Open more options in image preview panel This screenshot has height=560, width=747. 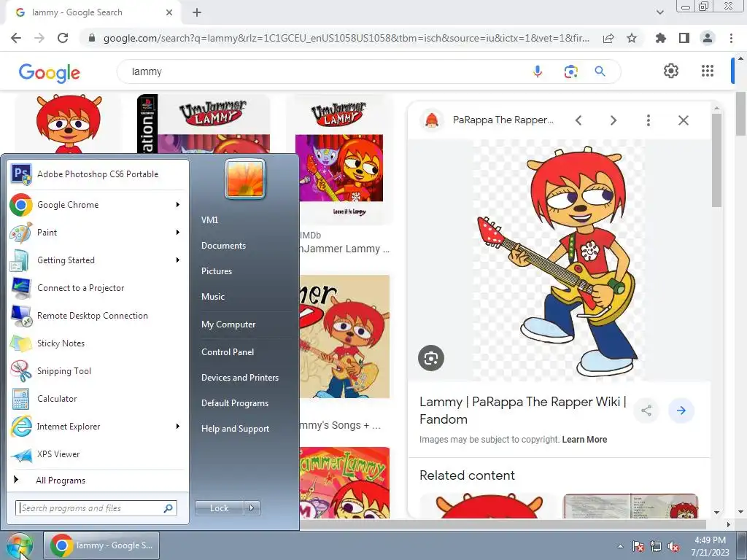tap(648, 120)
